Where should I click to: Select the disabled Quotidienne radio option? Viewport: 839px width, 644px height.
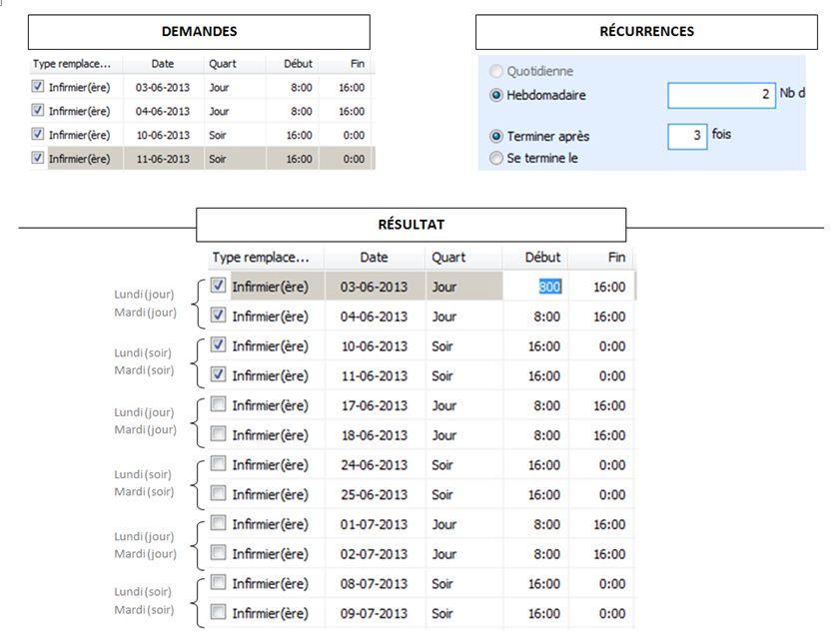[x=496, y=72]
